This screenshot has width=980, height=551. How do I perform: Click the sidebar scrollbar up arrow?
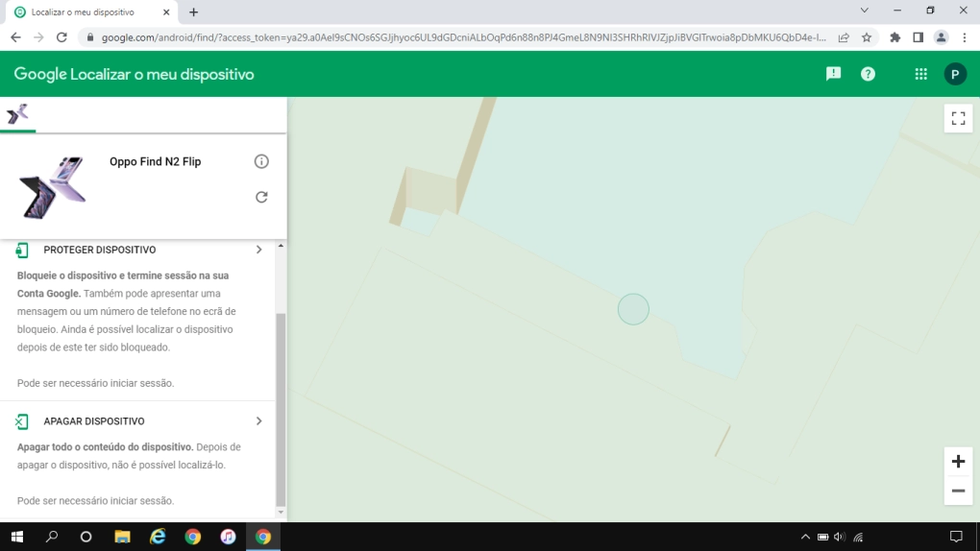tap(281, 246)
